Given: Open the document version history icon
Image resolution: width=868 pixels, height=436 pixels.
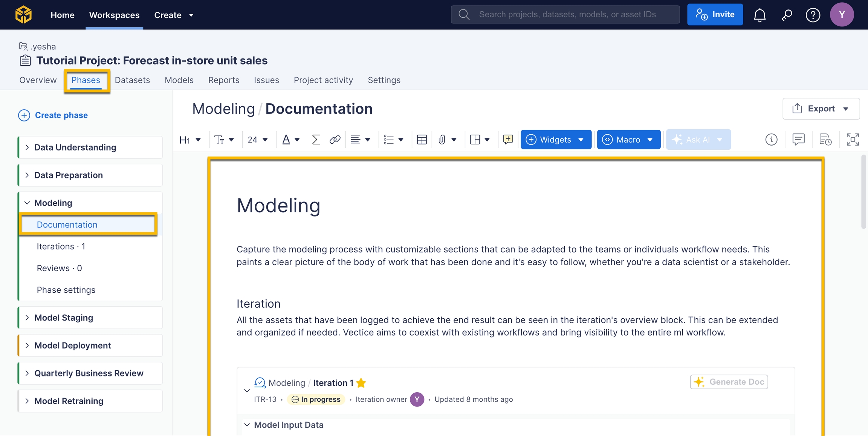Looking at the screenshot, I should click(x=825, y=140).
